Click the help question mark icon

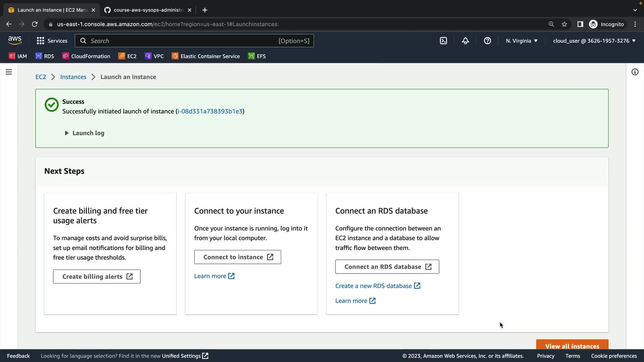click(x=487, y=41)
